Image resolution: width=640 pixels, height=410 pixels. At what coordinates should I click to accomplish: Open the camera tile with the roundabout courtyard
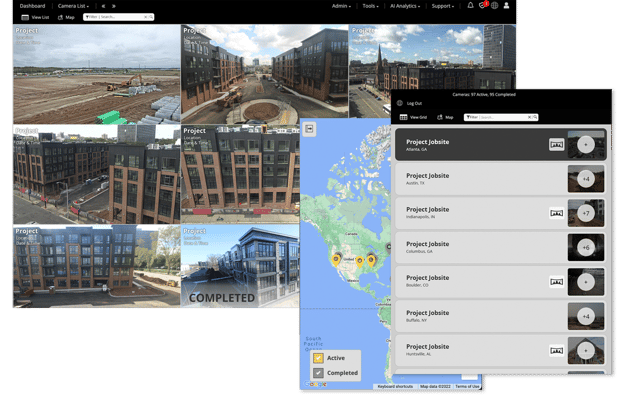[264, 74]
